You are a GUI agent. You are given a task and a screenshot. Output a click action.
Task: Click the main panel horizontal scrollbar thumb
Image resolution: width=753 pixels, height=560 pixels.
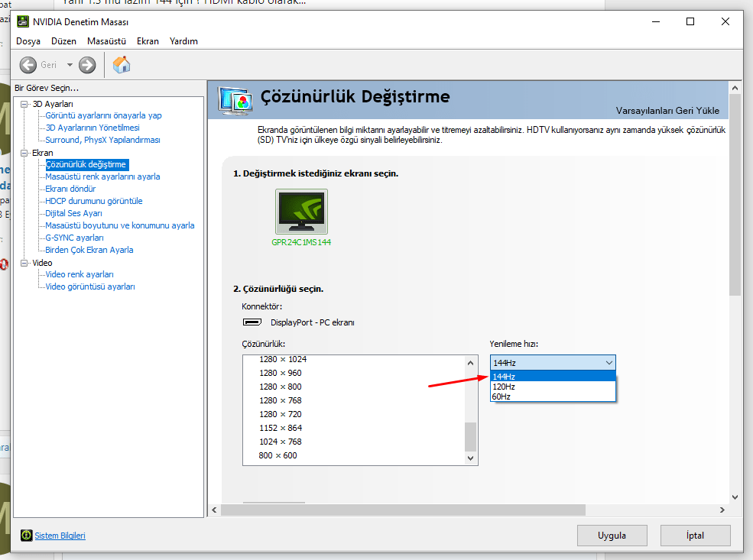(x=403, y=510)
